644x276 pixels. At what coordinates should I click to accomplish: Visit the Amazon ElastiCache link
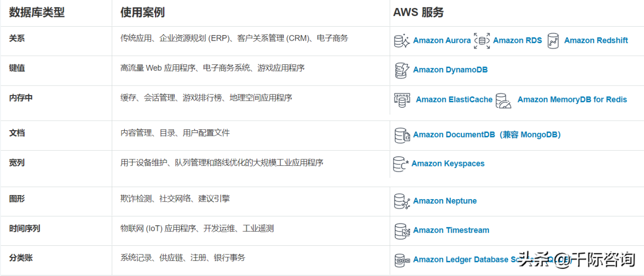[454, 100]
